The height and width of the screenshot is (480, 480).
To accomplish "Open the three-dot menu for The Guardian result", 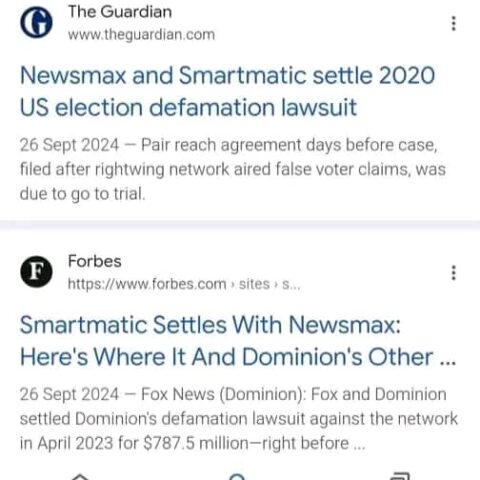I will pyautogui.click(x=453, y=23).
